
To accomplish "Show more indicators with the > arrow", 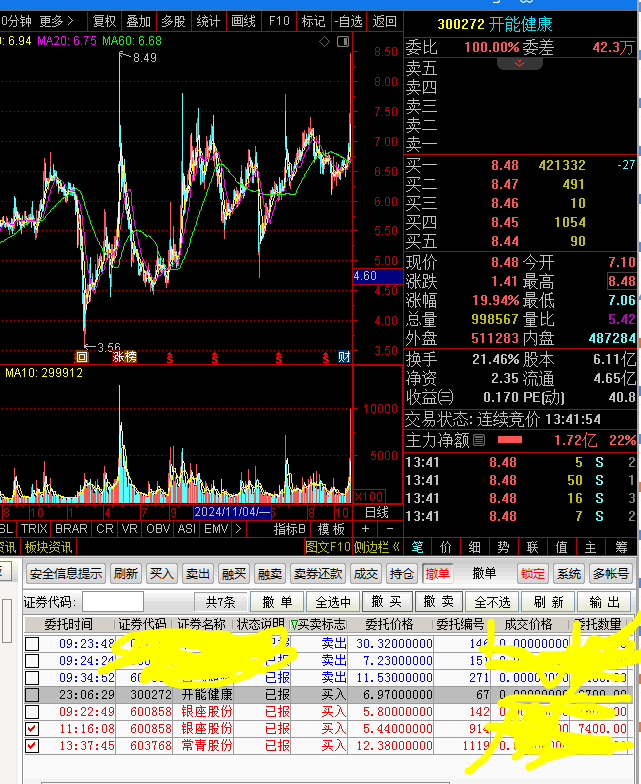I will (238, 528).
